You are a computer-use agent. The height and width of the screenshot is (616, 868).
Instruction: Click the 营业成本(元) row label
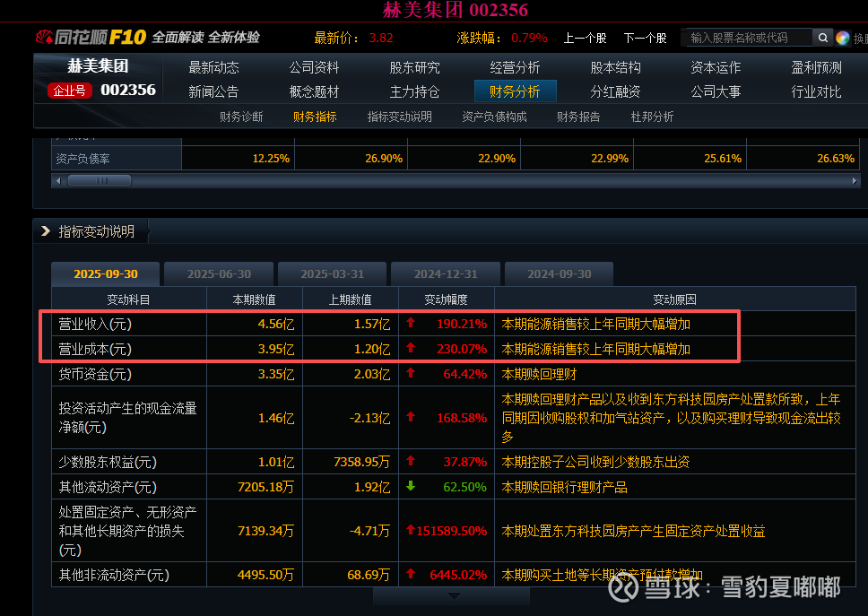tap(95, 349)
